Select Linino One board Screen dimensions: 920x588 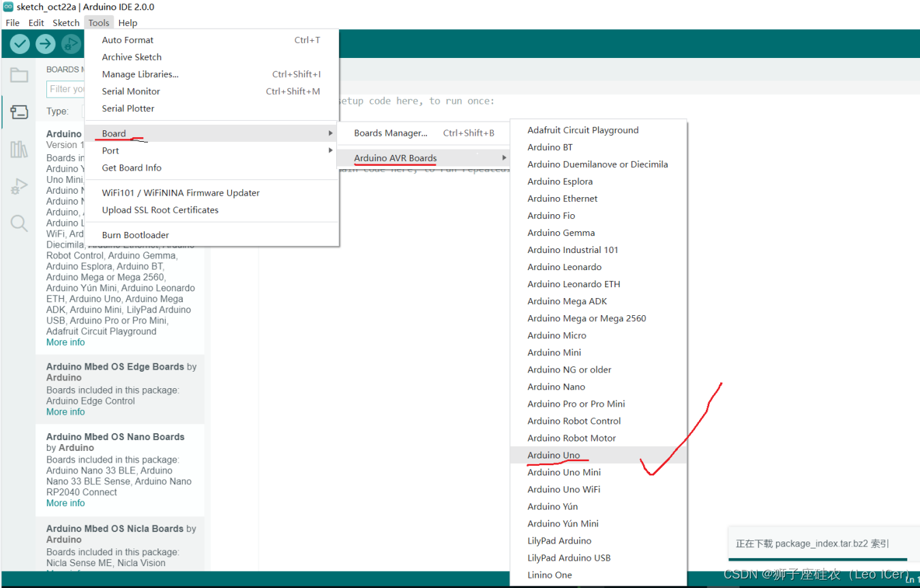tap(599, 575)
